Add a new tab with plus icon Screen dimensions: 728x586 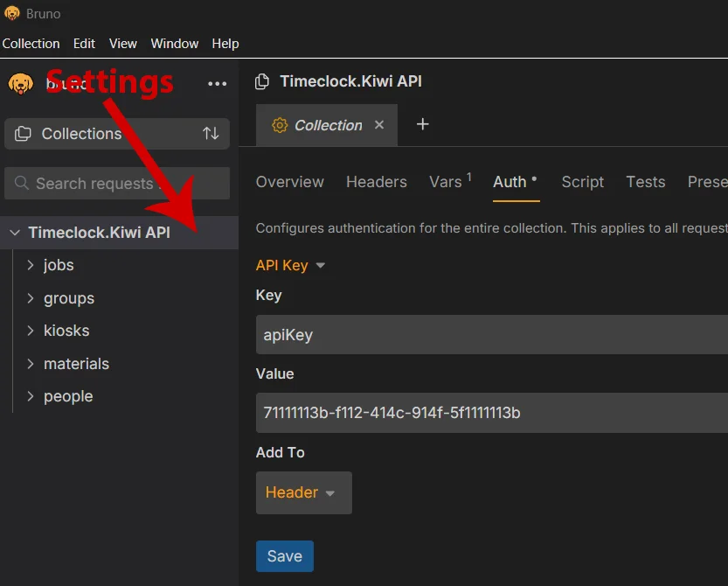pyautogui.click(x=422, y=124)
